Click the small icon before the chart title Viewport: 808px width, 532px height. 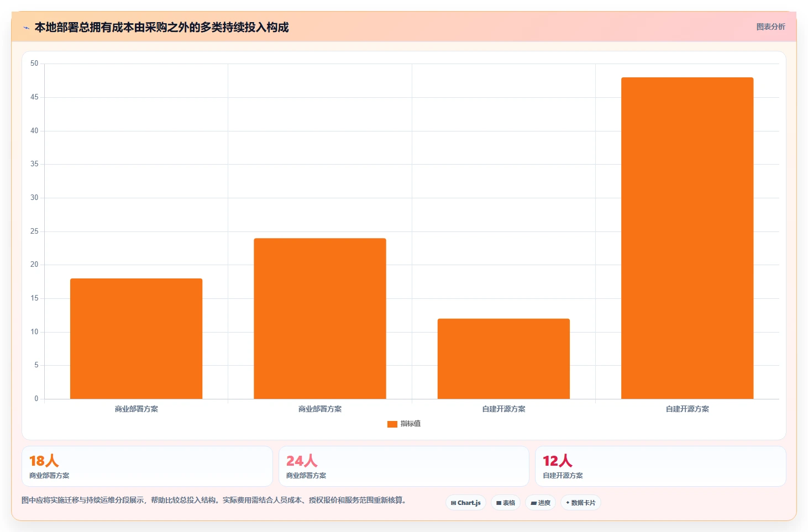[26, 28]
